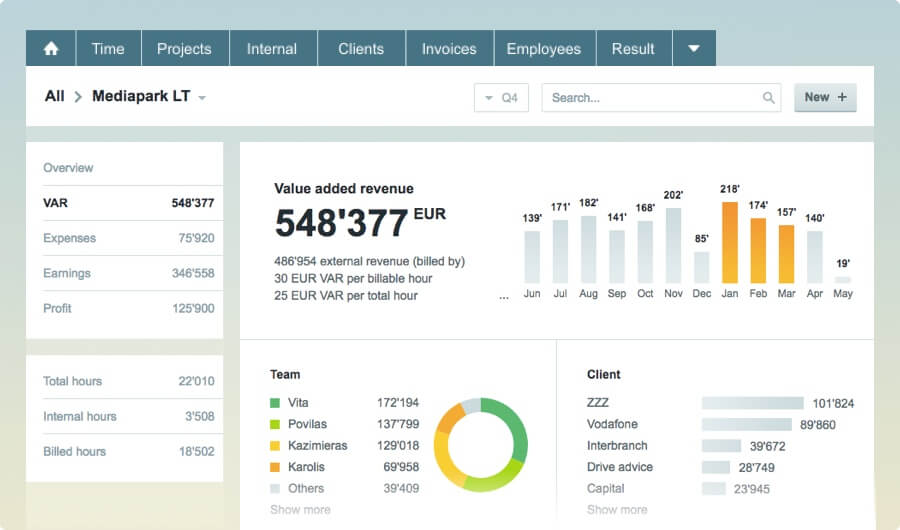Click Show more under Client
The image size is (900, 530).
(616, 509)
